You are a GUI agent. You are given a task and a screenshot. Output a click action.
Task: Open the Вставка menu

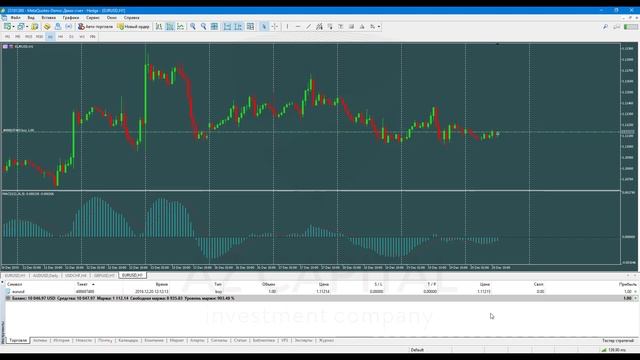49,18
